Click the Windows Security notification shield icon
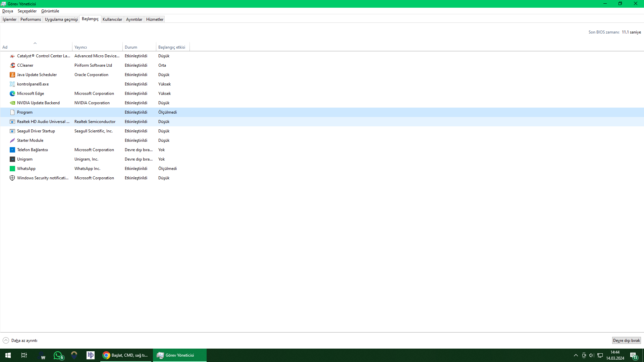The image size is (644, 362). tap(12, 178)
